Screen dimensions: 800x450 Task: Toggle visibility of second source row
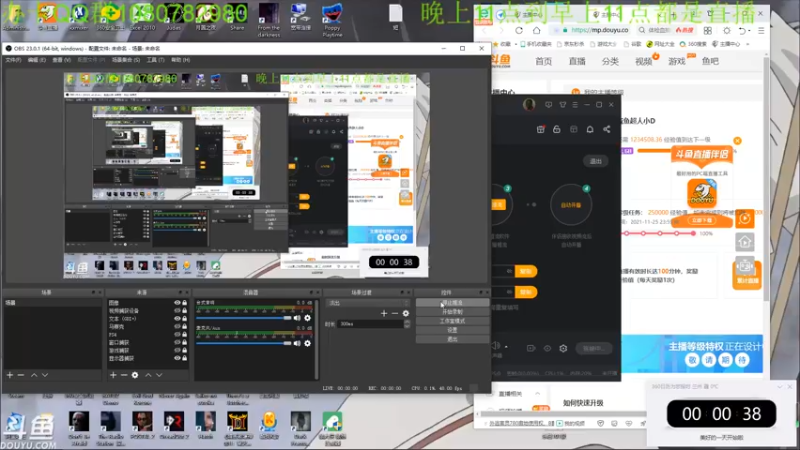(177, 311)
